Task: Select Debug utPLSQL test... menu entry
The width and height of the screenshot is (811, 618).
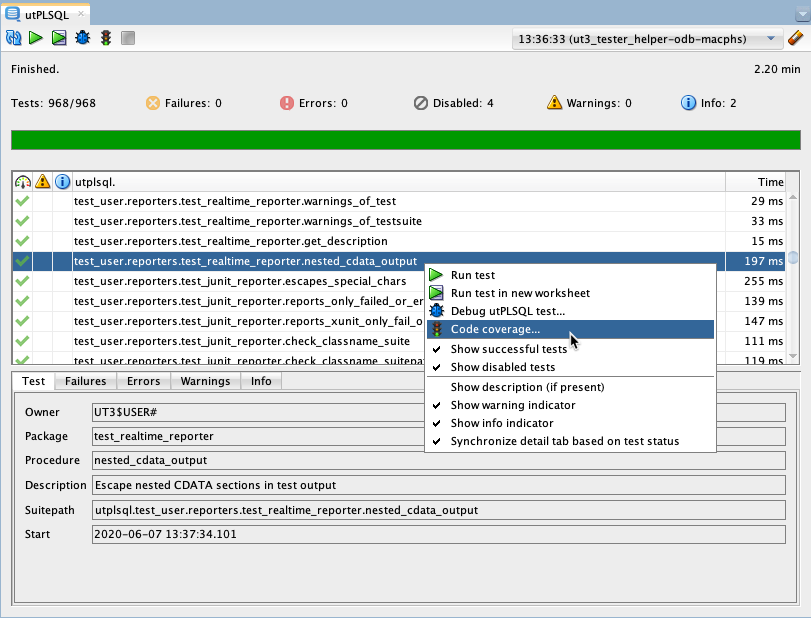Action: 507,311
